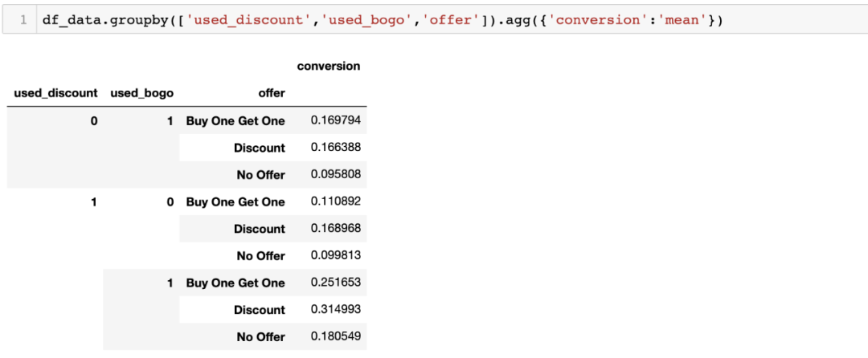Screen dimensions: 868x358
Task: Click line number 1 in the gutter
Action: [23, 20]
